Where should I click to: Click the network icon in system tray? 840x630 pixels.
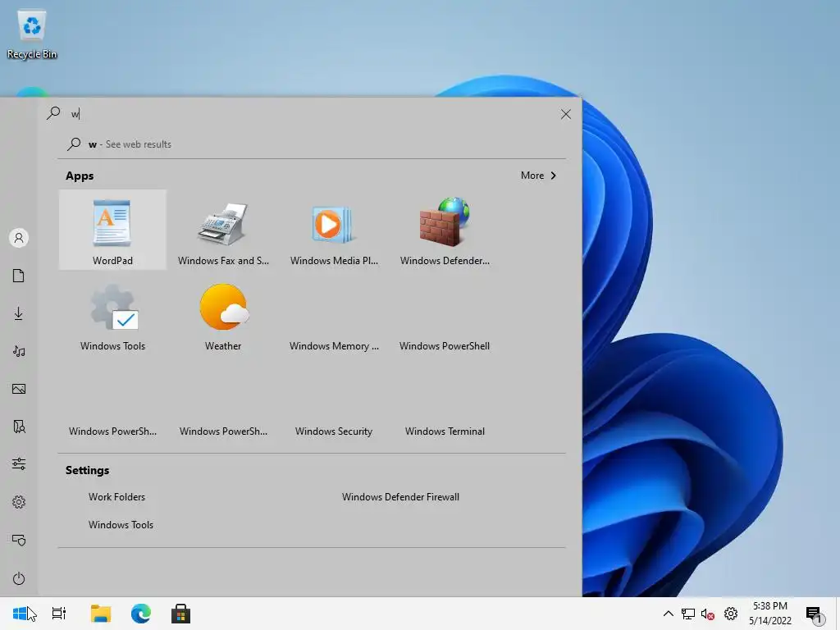tap(688, 614)
